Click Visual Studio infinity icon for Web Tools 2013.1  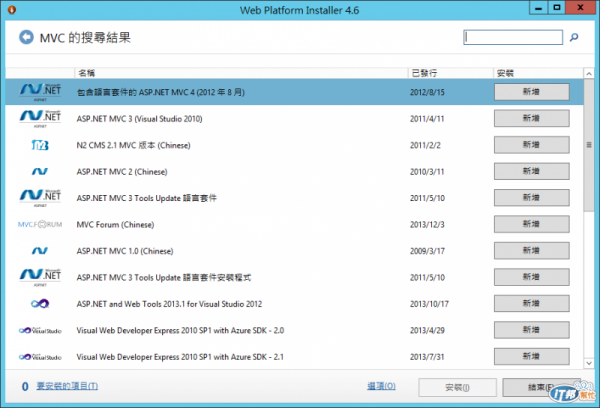pos(40,304)
